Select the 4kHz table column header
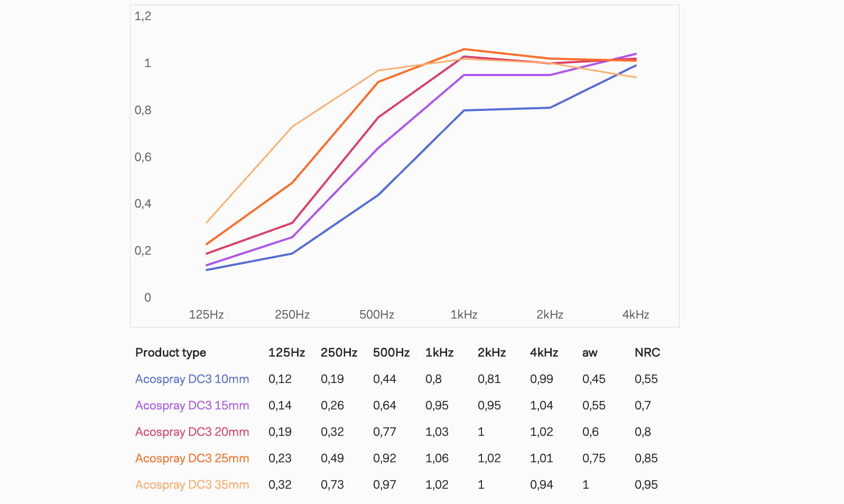The height and width of the screenshot is (504, 844). [x=544, y=352]
